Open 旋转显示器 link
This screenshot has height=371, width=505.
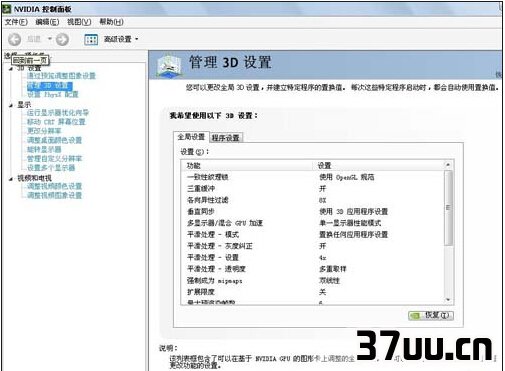click(x=44, y=149)
